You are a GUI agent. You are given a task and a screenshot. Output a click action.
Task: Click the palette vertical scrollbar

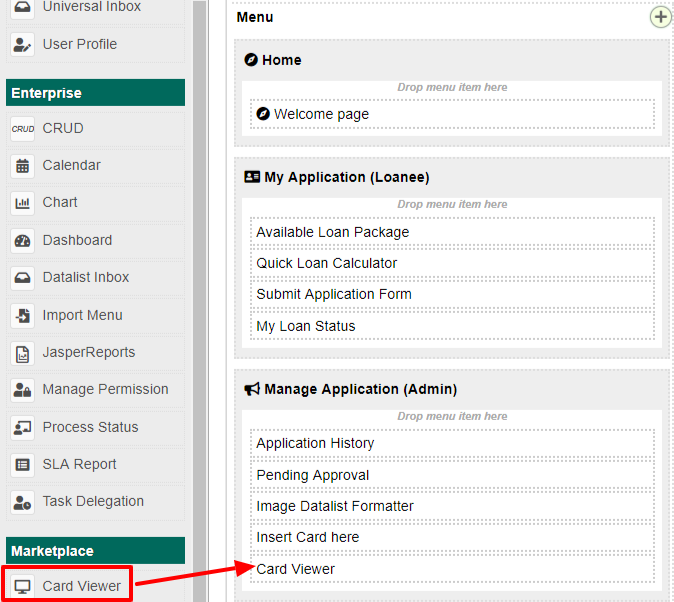tap(200, 300)
